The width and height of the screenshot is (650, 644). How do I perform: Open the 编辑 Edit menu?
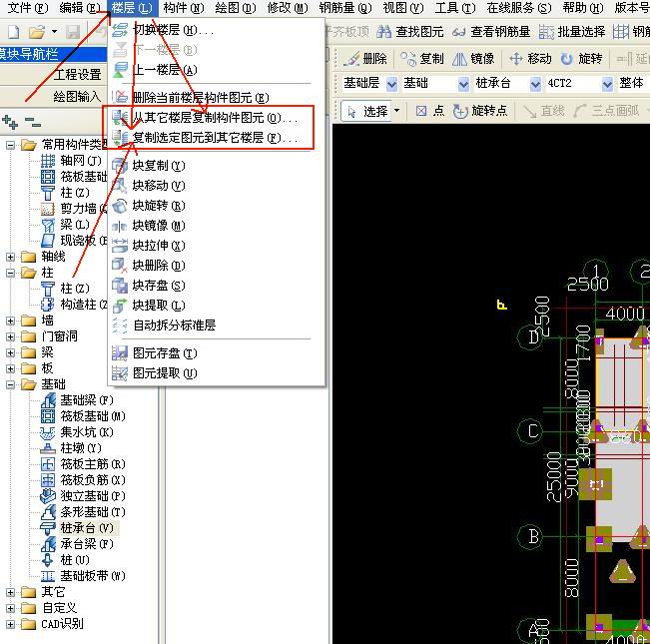80,7
